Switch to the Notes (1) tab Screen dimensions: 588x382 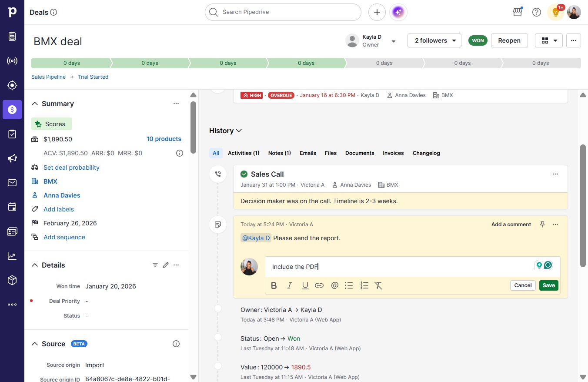[280, 153]
